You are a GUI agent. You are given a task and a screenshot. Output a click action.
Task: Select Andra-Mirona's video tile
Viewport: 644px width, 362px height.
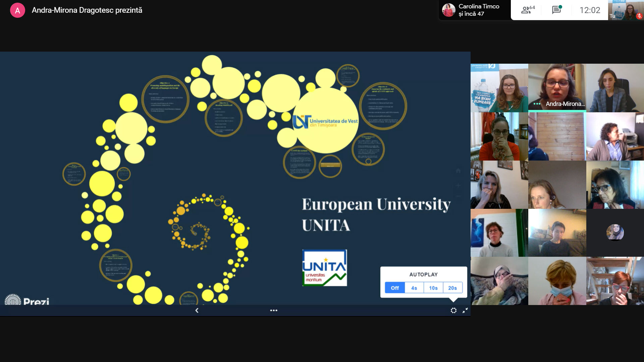(557, 85)
